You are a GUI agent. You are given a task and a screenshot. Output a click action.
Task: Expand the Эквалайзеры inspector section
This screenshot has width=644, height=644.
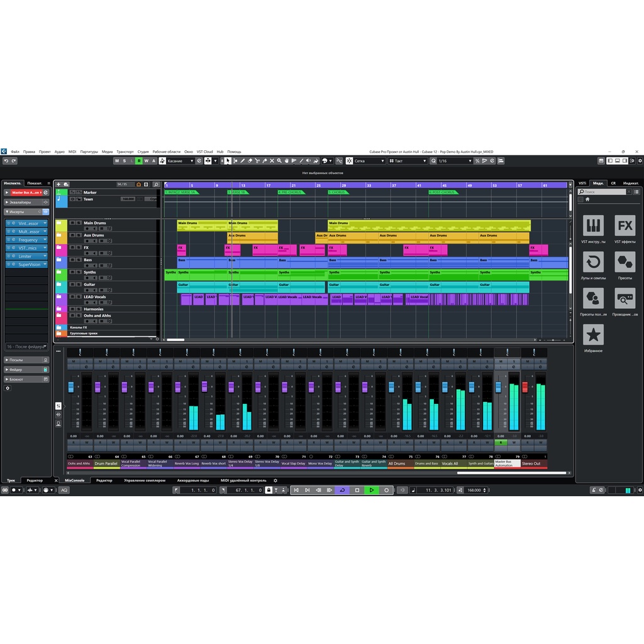pyautogui.click(x=26, y=203)
